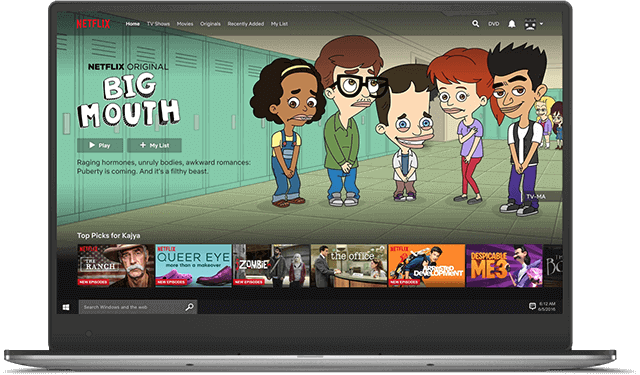Image resolution: width=640 pixels, height=375 pixels.
Task: Open The Ranch thumbnail
Action: tap(116, 266)
